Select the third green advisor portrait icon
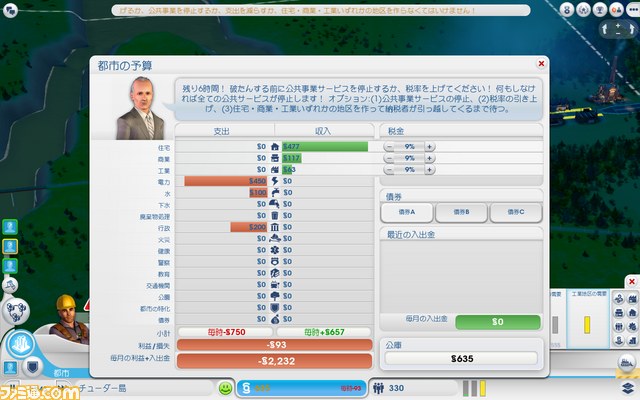This screenshot has width=640, height=400. pyautogui.click(x=10, y=266)
